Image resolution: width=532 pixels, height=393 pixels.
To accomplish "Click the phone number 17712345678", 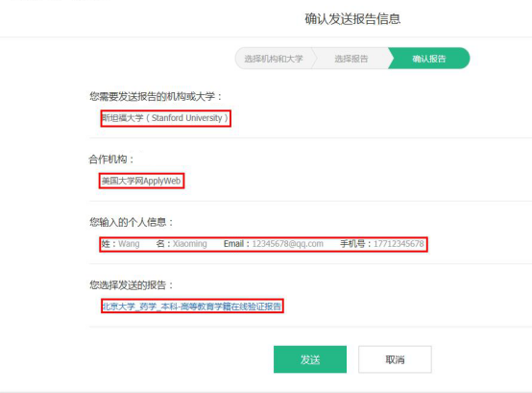I will click(399, 244).
